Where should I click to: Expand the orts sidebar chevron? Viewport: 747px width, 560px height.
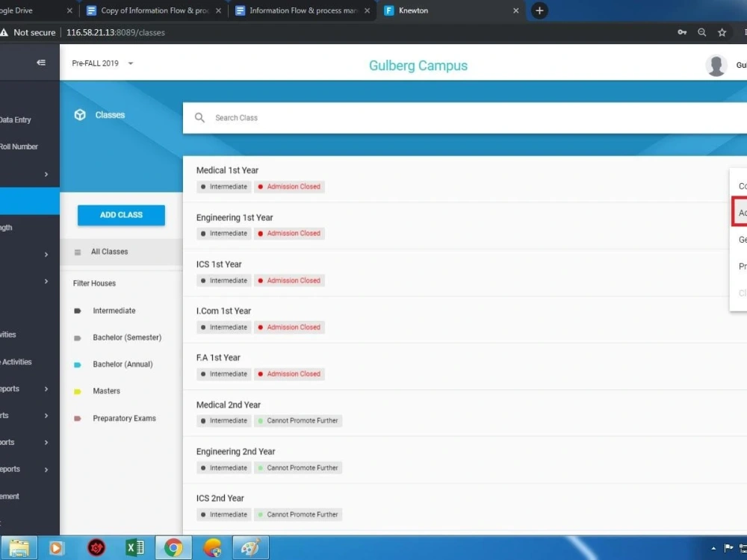pos(46,442)
